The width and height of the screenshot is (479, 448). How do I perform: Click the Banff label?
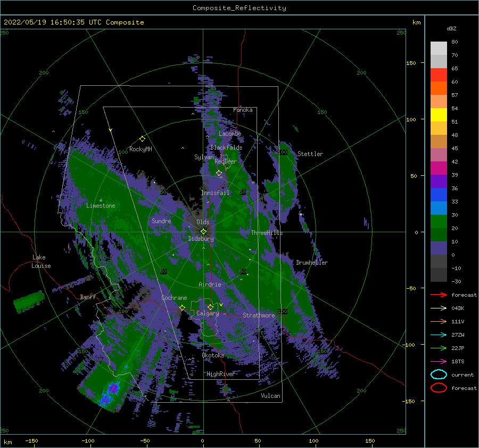tap(88, 297)
